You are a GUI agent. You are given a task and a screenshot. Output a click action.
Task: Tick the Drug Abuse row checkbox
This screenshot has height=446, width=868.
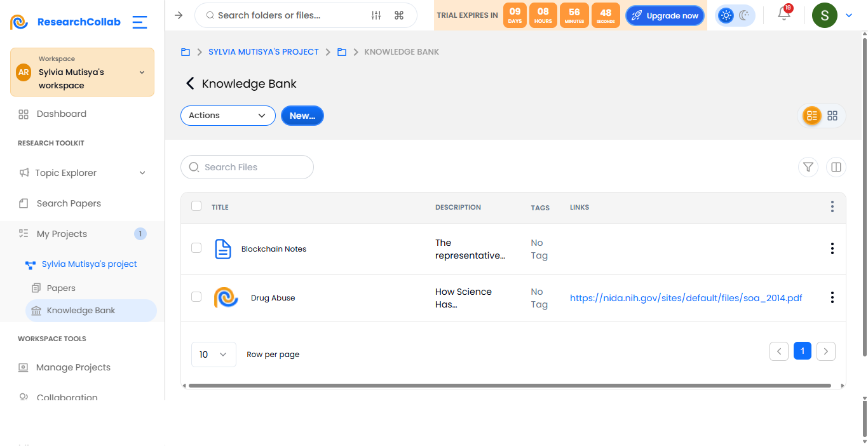(196, 297)
